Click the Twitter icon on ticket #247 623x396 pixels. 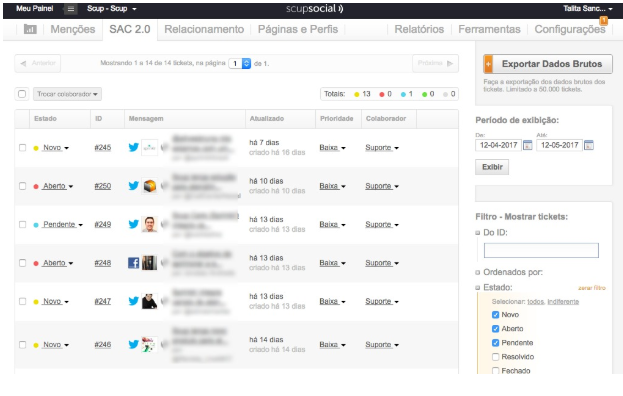(134, 301)
